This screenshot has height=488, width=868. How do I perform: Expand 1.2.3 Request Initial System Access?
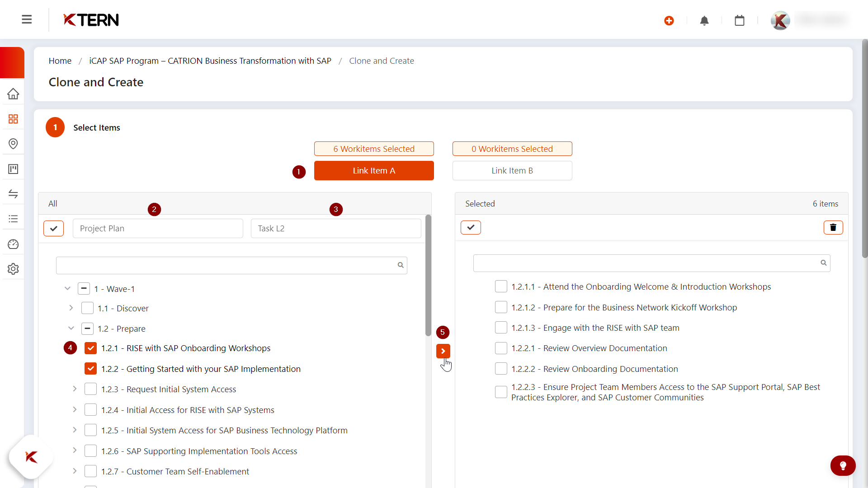click(75, 389)
